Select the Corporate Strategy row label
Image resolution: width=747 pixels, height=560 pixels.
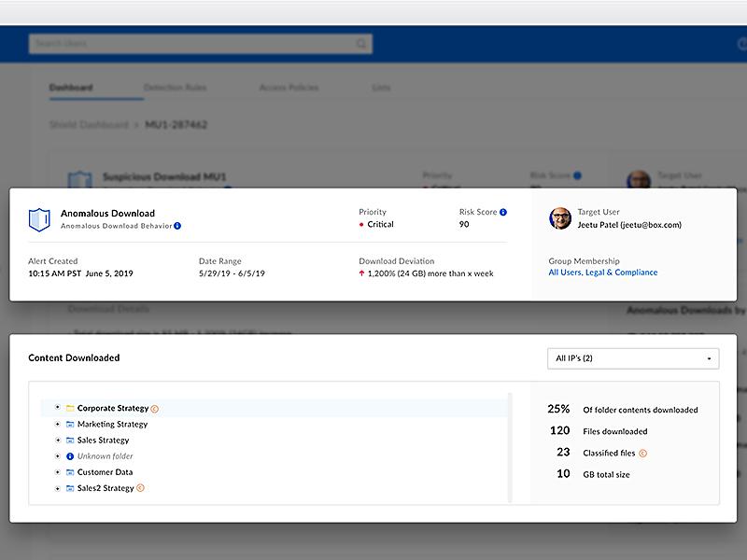pos(113,408)
